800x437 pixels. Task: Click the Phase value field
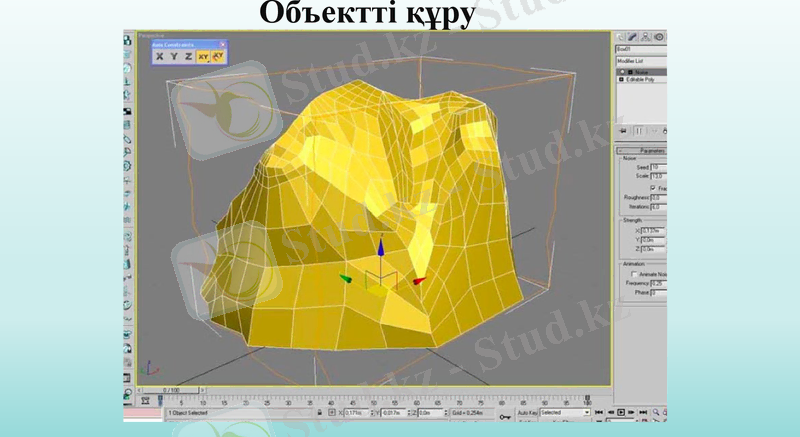click(x=659, y=292)
